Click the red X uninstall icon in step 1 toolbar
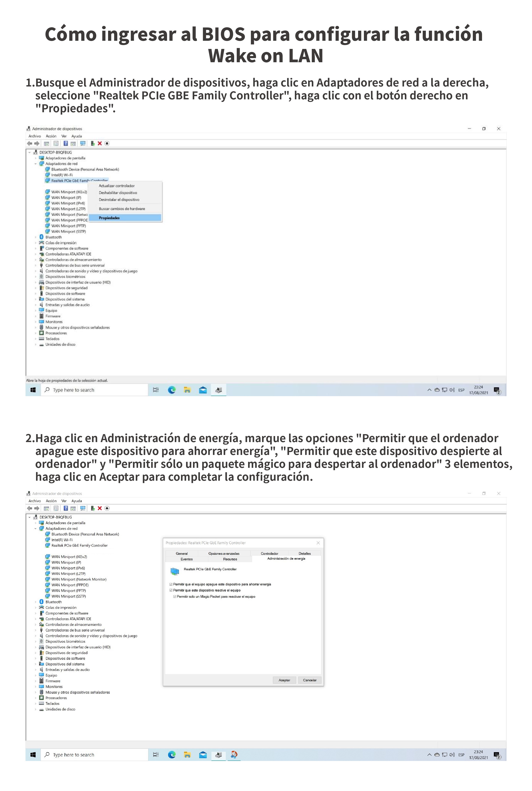Screen dimensions: 532x791 (x=100, y=143)
